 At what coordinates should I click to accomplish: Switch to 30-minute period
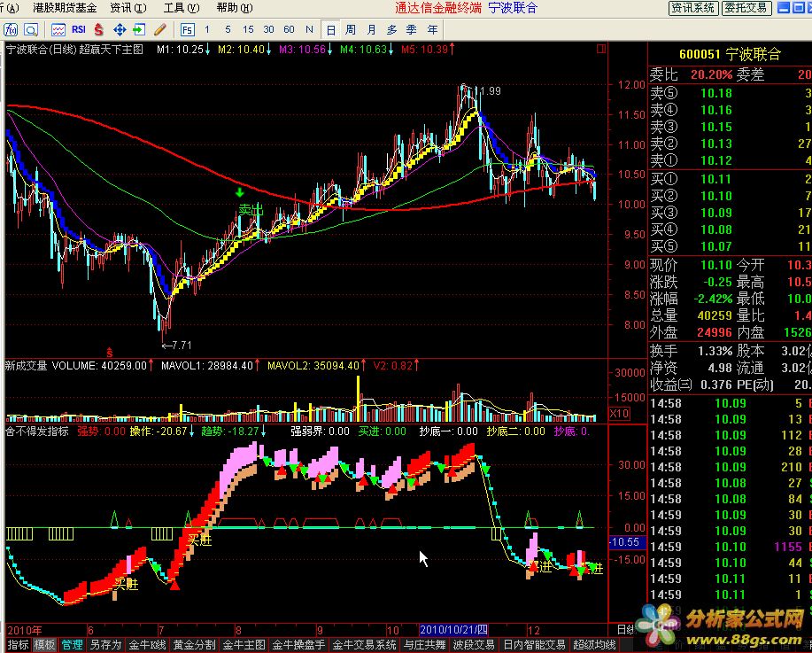(268, 29)
